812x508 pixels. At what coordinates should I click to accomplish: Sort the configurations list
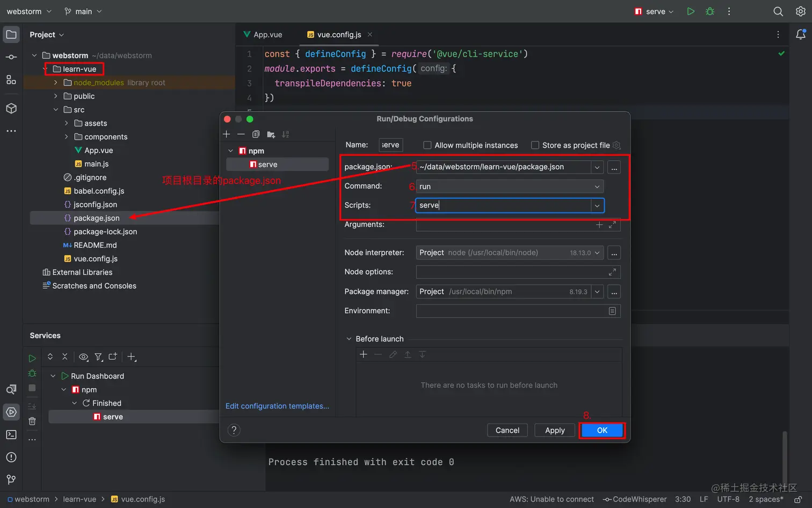286,134
